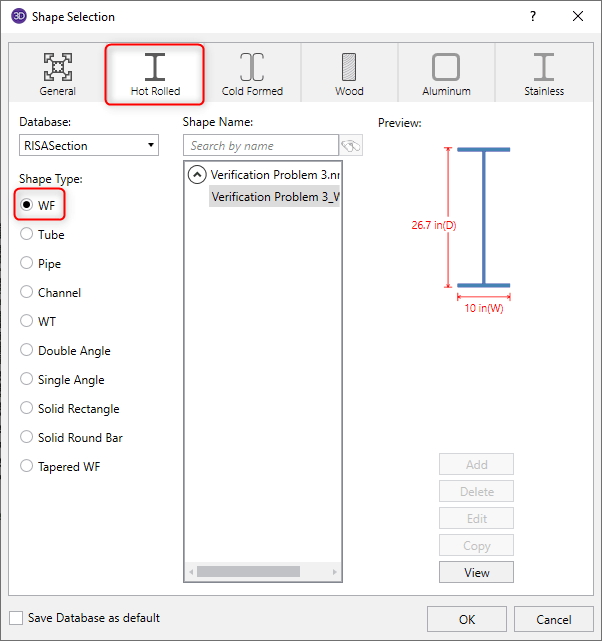Select the Tube shape type
The height and width of the screenshot is (641, 602).
pyautogui.click(x=27, y=235)
